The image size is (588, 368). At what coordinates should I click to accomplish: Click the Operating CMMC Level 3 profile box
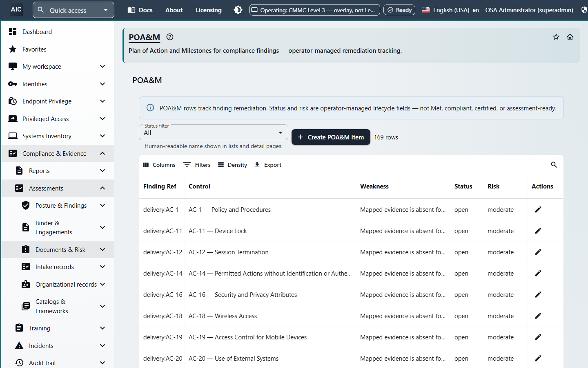coord(315,10)
